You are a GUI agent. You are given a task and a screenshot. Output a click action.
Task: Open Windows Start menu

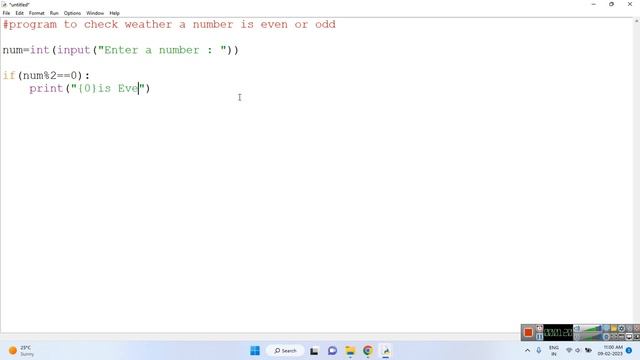tap(255, 351)
